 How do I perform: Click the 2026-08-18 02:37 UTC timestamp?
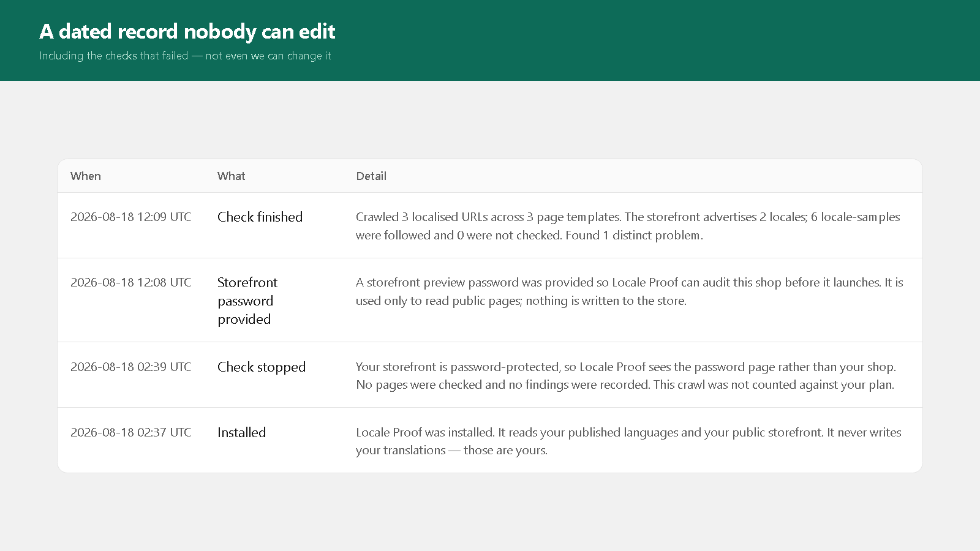130,432
